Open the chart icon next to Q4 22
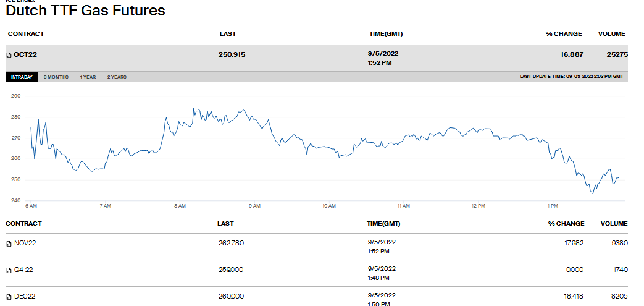 pyautogui.click(x=9, y=271)
